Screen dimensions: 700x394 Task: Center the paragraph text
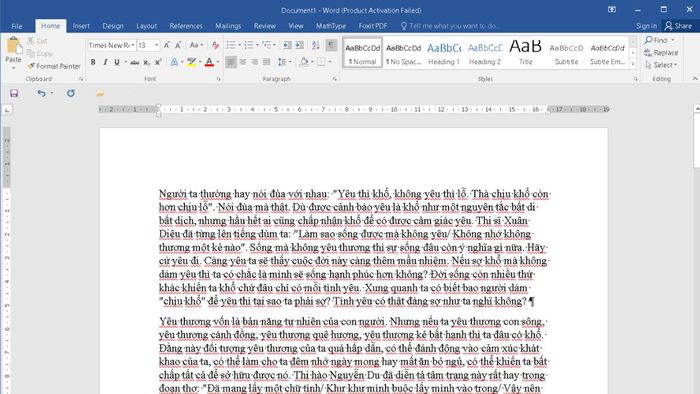coord(243,62)
